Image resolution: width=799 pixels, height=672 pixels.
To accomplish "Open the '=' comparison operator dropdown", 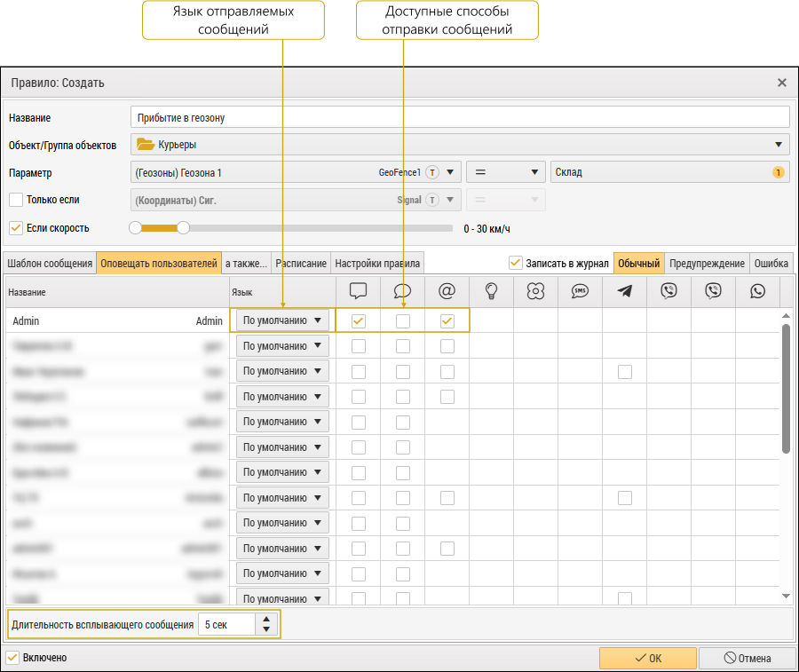I will click(506, 172).
